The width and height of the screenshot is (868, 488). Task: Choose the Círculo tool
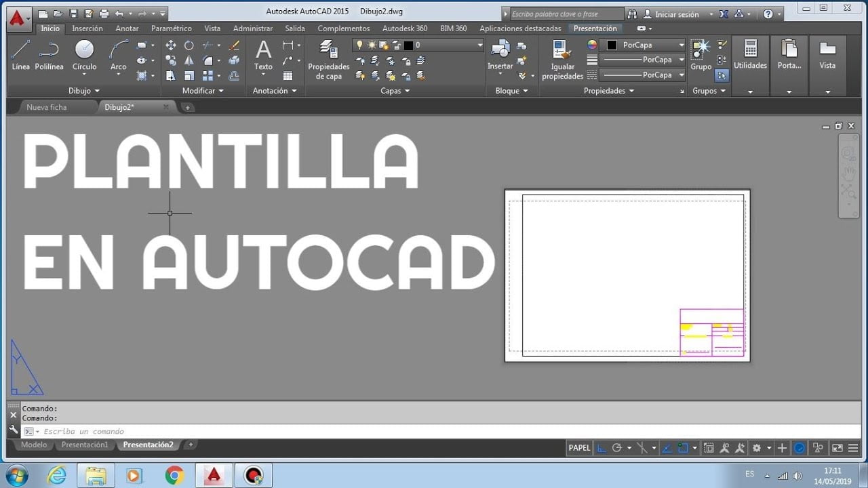(85, 56)
